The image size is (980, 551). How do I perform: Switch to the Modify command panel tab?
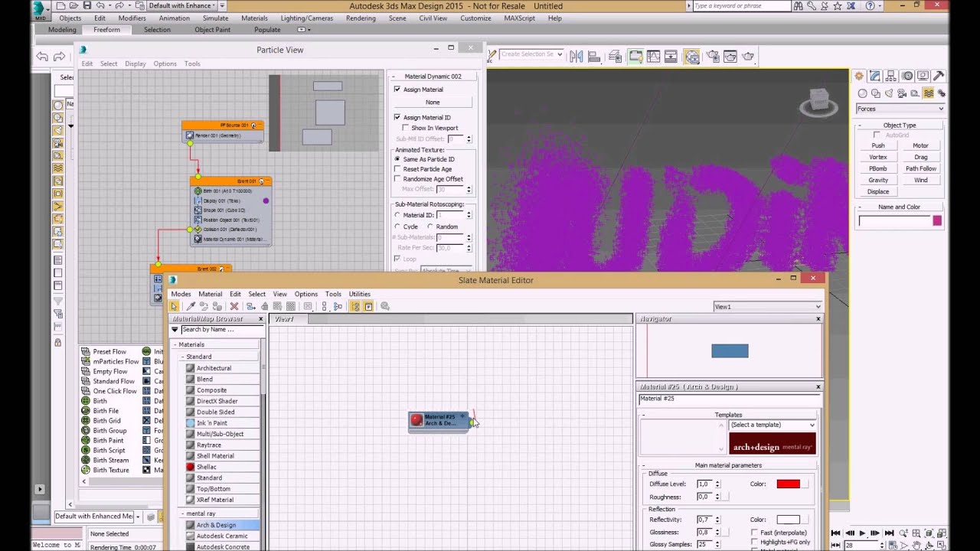click(875, 76)
